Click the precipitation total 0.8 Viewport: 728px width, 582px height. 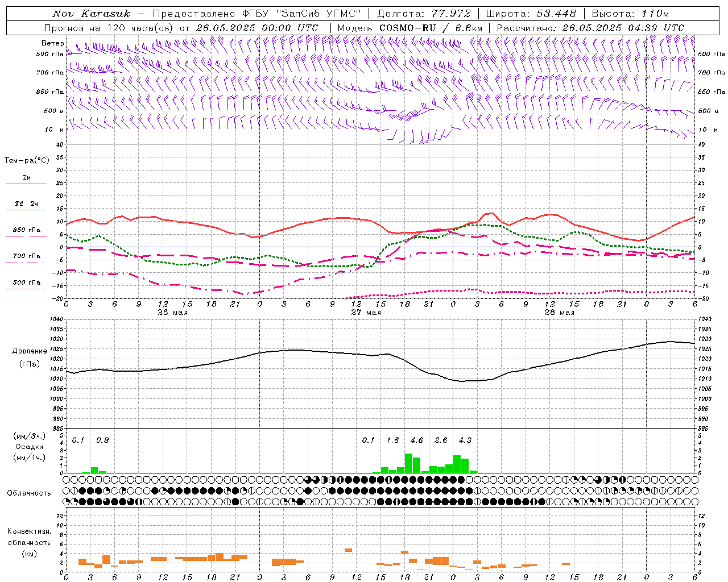point(102,440)
